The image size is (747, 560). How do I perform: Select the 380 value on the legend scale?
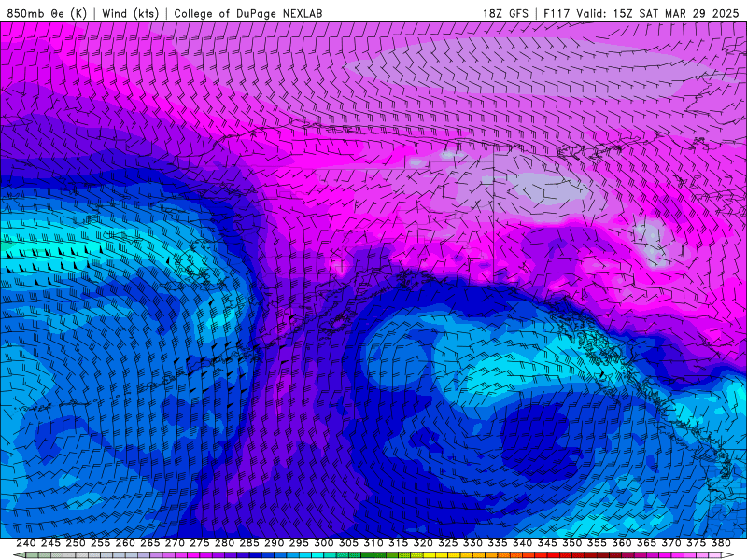pos(721,543)
